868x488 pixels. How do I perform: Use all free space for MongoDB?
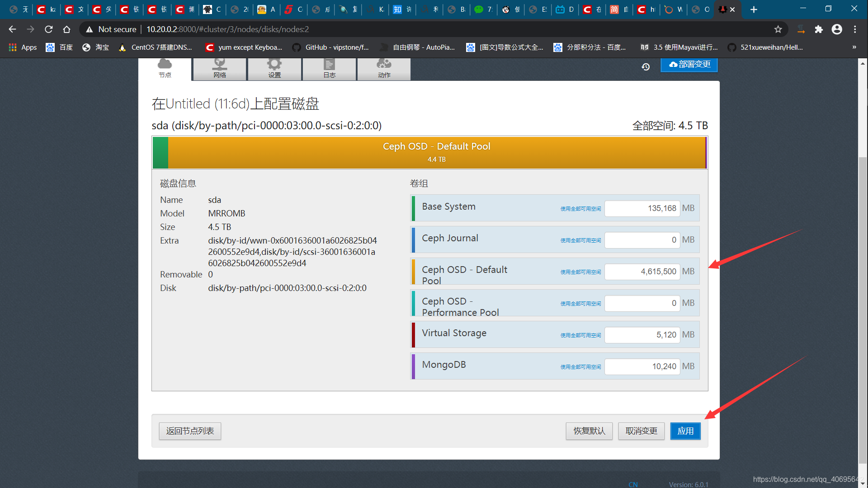(580, 367)
